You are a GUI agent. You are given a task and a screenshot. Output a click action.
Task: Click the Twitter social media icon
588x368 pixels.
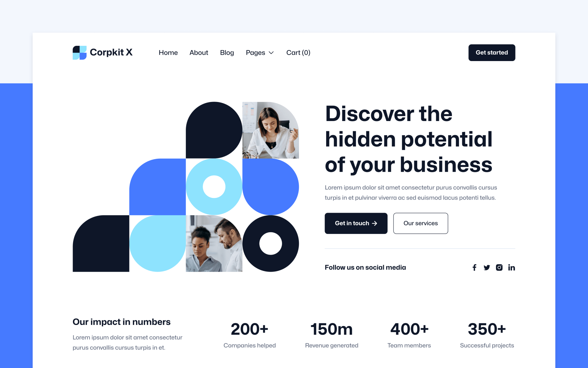[487, 267]
